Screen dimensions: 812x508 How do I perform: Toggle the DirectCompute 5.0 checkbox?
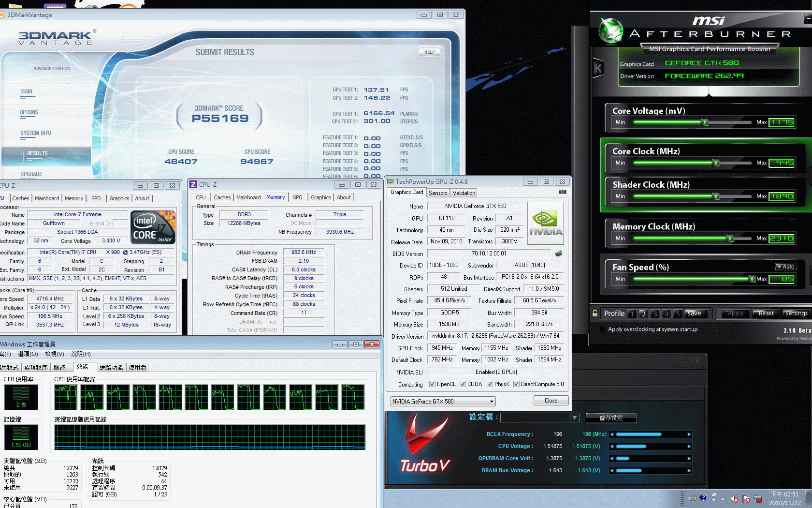516,384
